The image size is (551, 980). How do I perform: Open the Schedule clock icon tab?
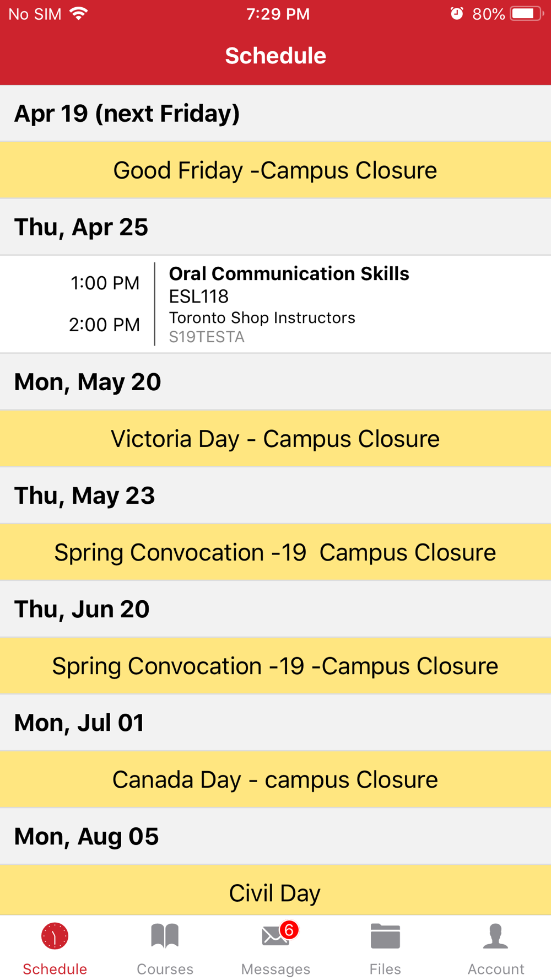point(55,937)
